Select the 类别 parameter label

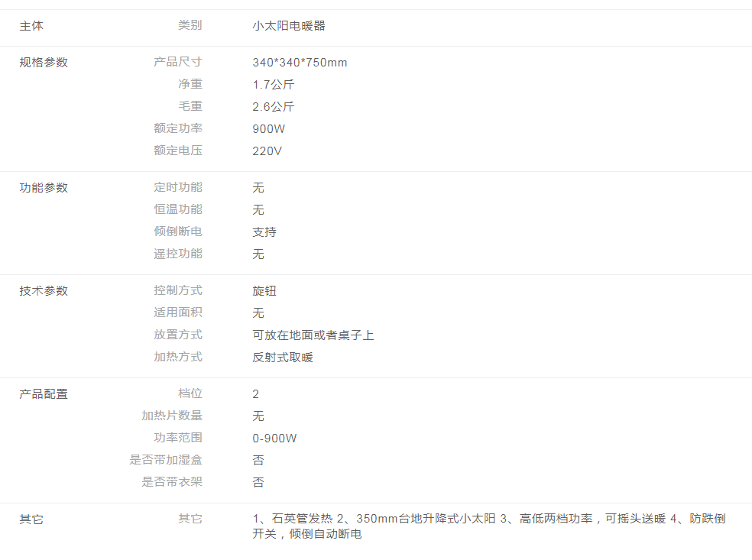pos(190,25)
